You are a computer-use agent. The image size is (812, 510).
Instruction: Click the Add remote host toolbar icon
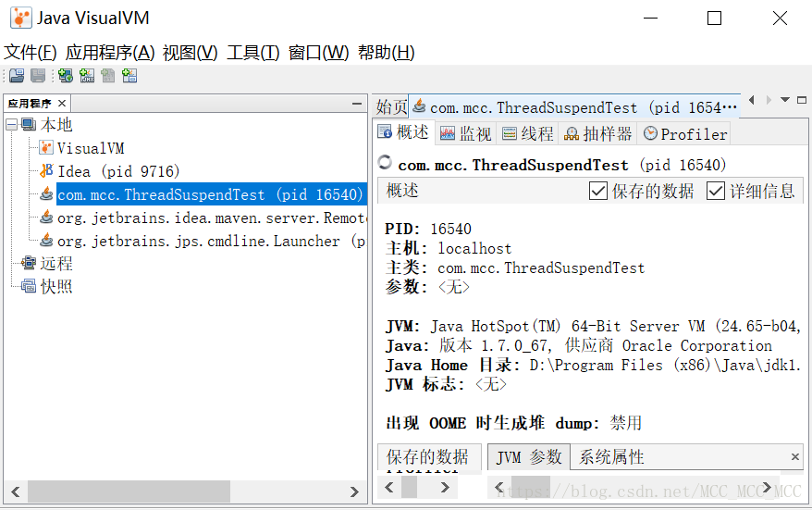[66, 76]
